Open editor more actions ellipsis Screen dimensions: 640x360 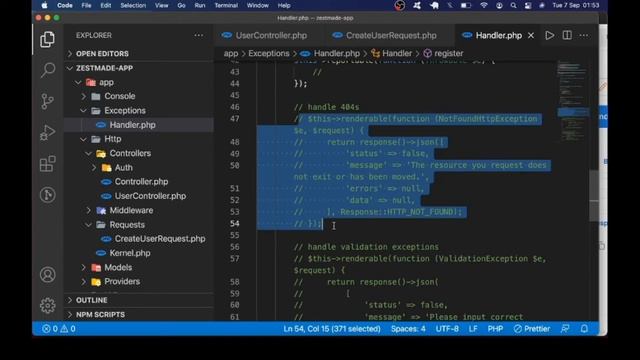584,36
